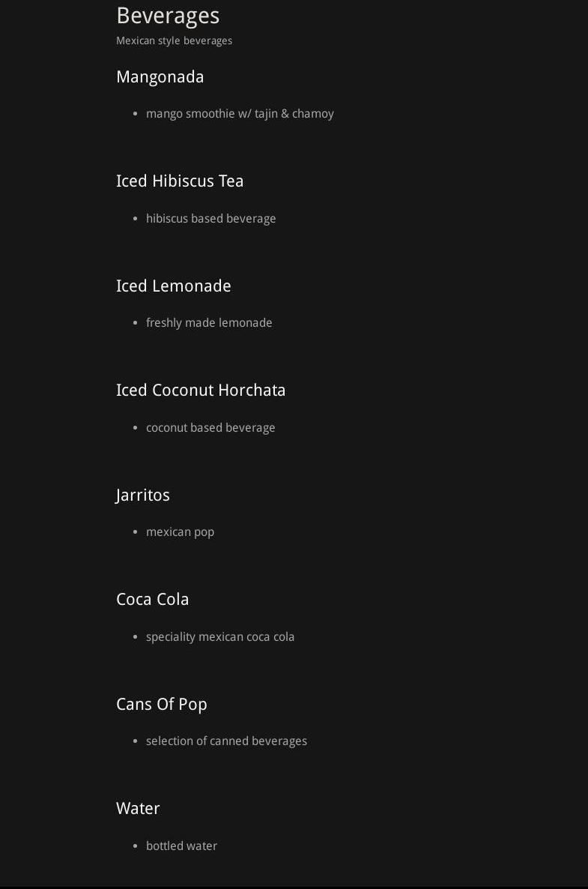
Task: Click 'freshly made lemonade' description
Action: click(x=209, y=323)
